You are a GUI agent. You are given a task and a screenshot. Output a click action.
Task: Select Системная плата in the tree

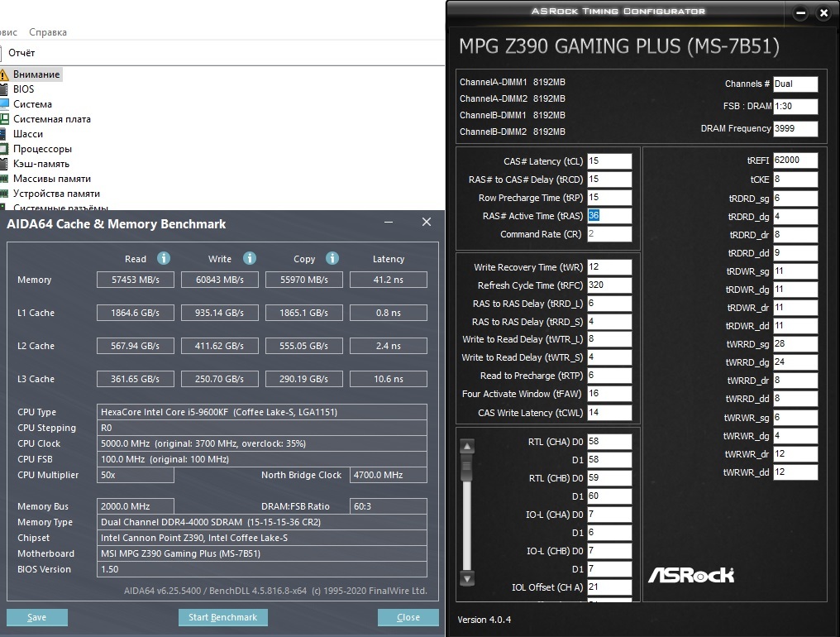(52, 119)
